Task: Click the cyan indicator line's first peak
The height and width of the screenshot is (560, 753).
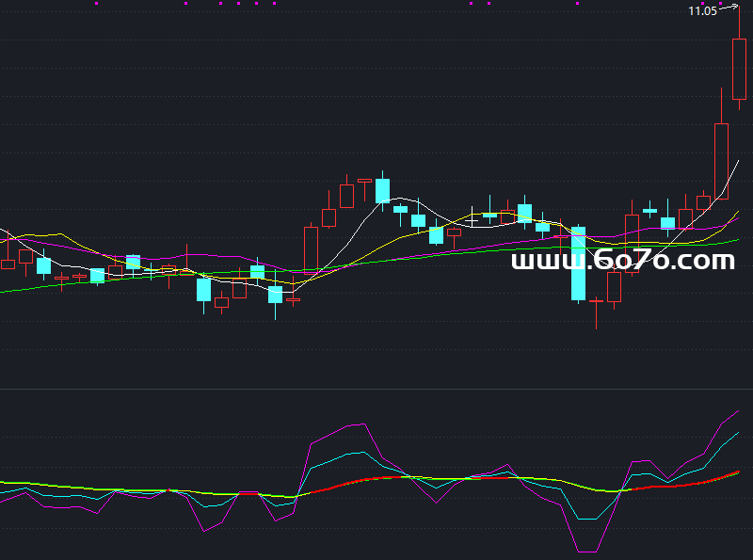Action: pyautogui.click(x=362, y=452)
